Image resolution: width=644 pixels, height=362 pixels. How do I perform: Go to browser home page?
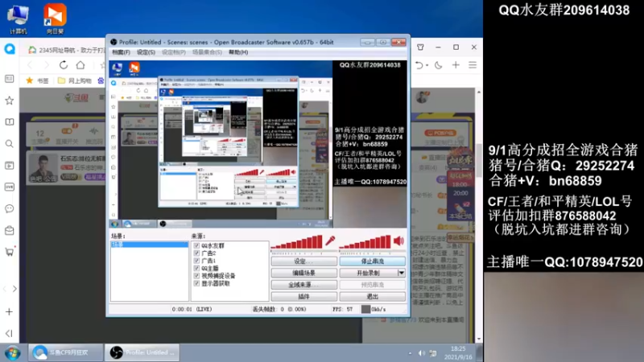point(80,65)
